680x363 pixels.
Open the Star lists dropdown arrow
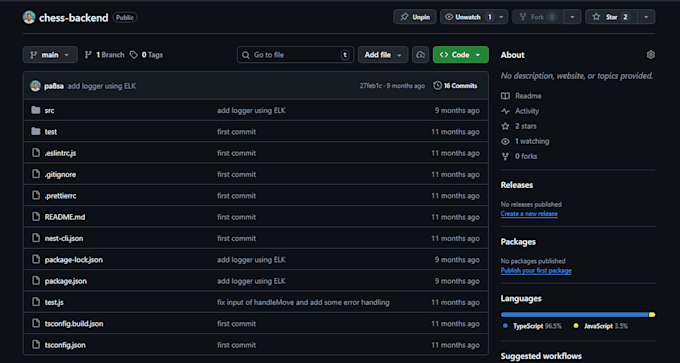(646, 17)
